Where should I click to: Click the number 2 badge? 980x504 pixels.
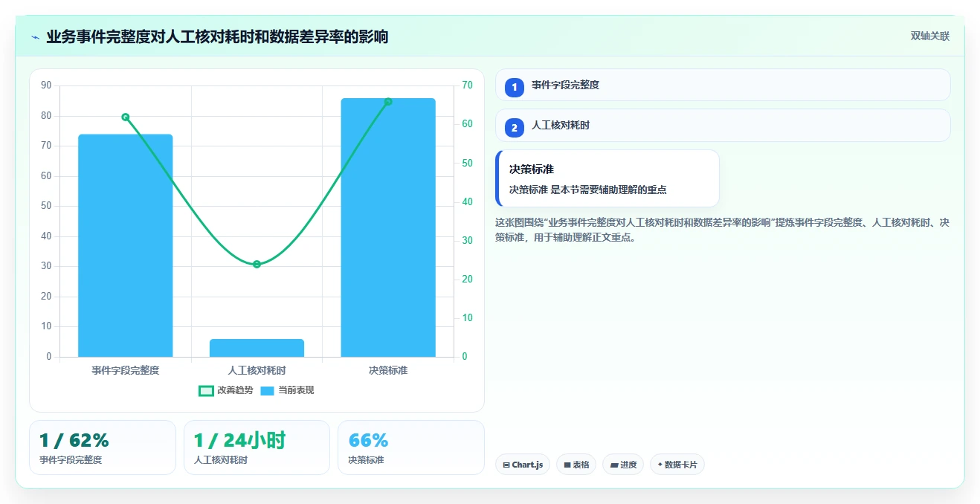(515, 128)
